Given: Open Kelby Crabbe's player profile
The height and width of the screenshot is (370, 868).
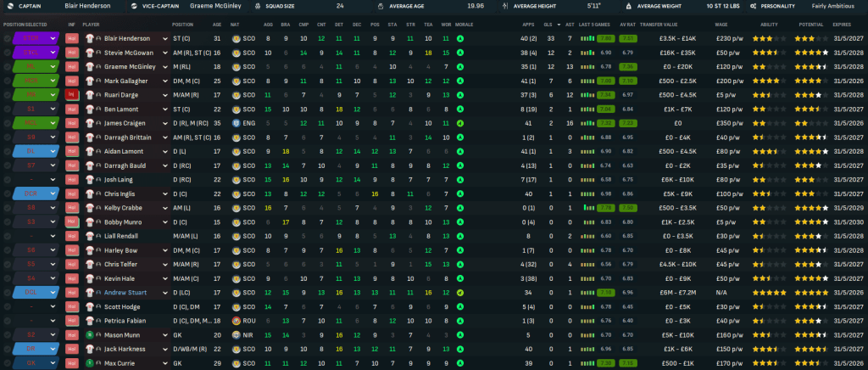Looking at the screenshot, I should (121, 208).
